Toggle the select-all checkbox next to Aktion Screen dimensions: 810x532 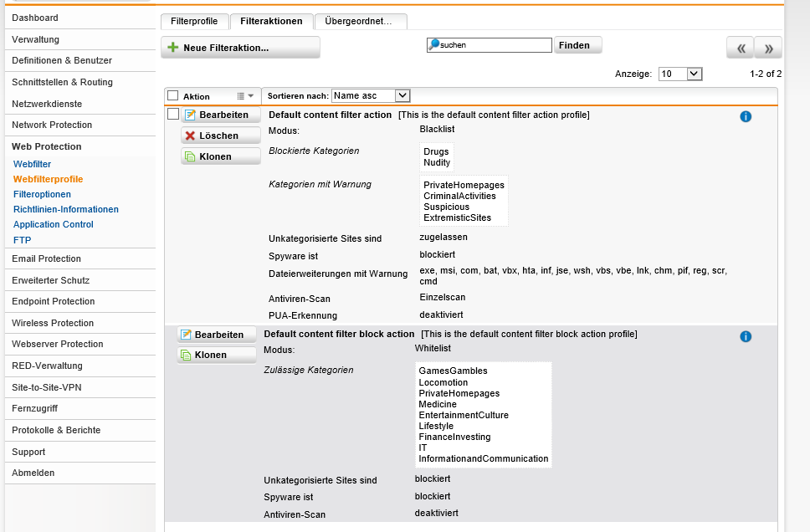pos(173,96)
